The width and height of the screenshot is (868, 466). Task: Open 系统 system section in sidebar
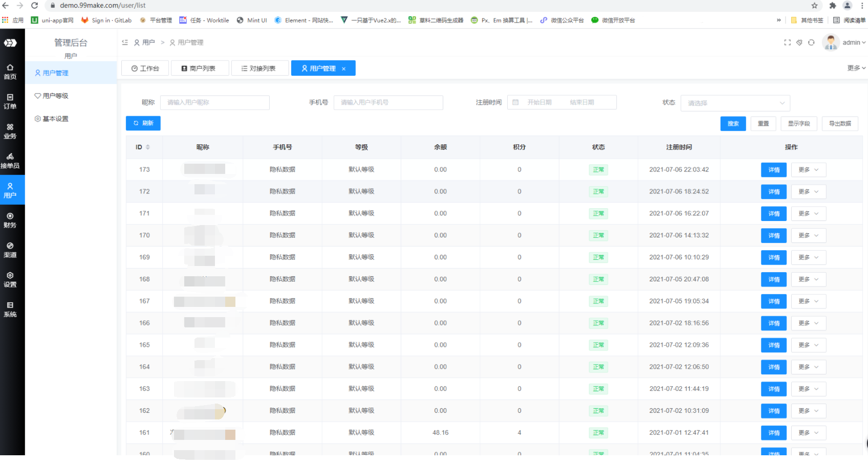[x=10, y=309]
